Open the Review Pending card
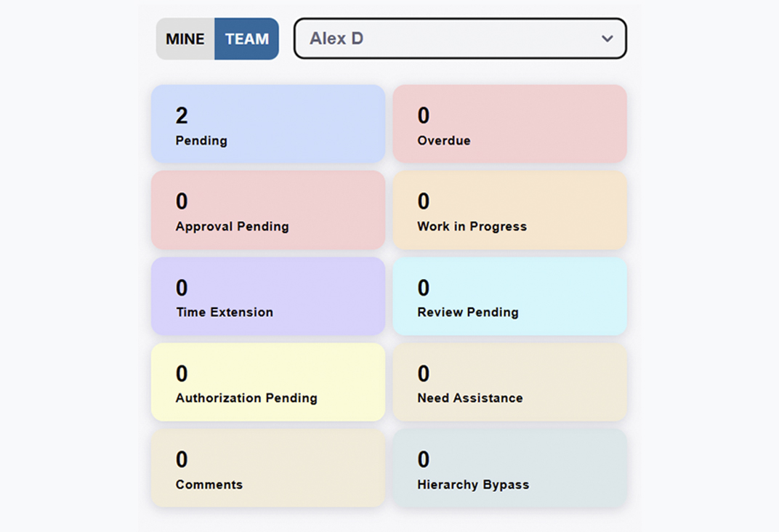Image resolution: width=779 pixels, height=532 pixels. tap(509, 296)
